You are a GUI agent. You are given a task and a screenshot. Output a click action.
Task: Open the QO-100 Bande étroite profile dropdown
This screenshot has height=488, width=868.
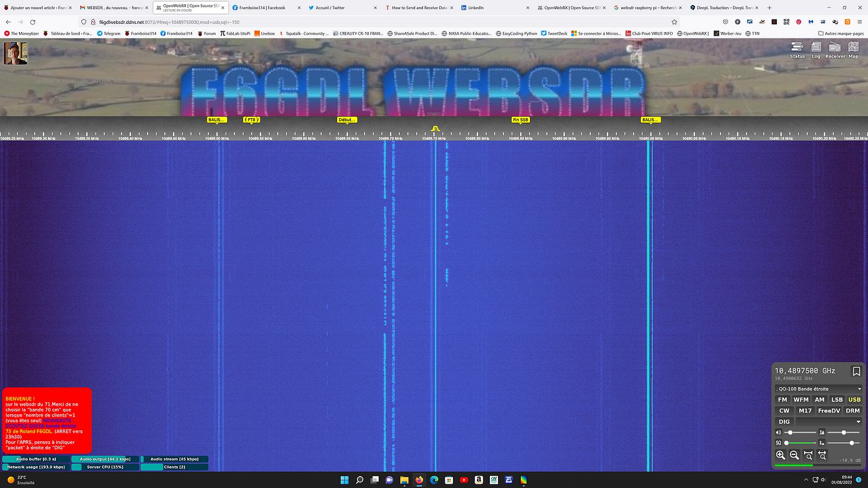click(819, 389)
